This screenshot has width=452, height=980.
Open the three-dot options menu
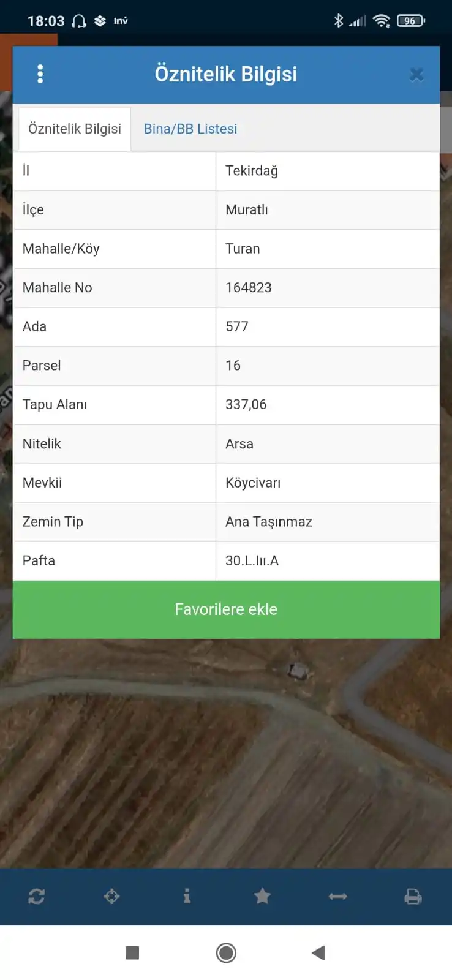[40, 74]
